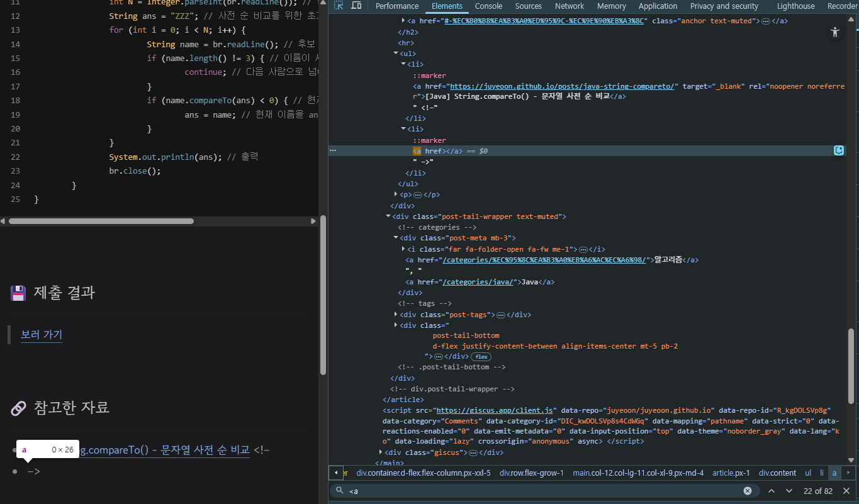Image resolution: width=859 pixels, height=504 pixels.
Task: Clear the DevTools search field text
Action: pos(748,491)
